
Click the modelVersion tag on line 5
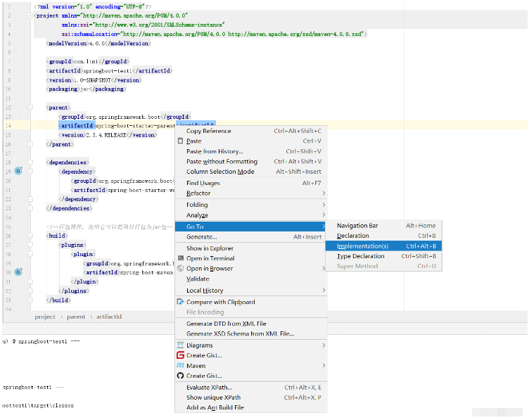click(68, 44)
